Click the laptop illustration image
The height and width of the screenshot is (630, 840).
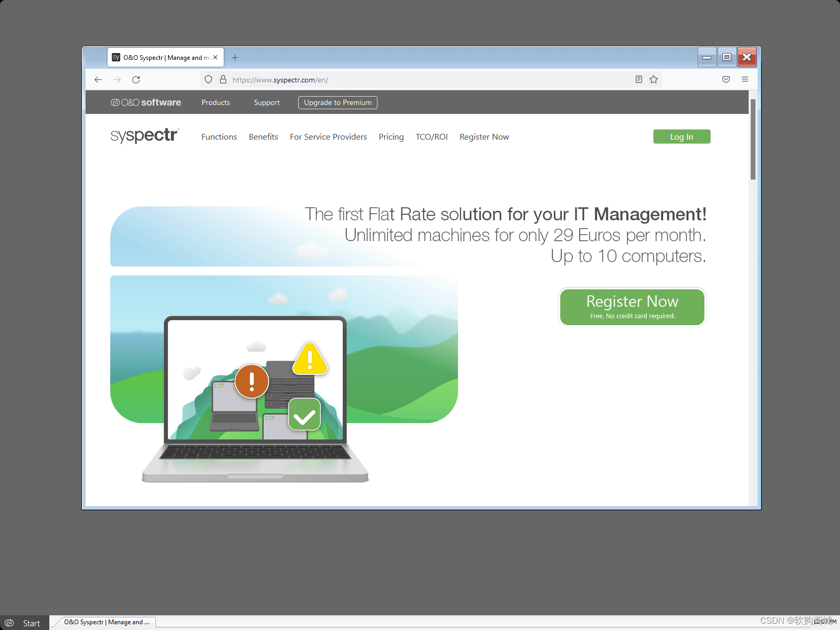click(x=255, y=399)
